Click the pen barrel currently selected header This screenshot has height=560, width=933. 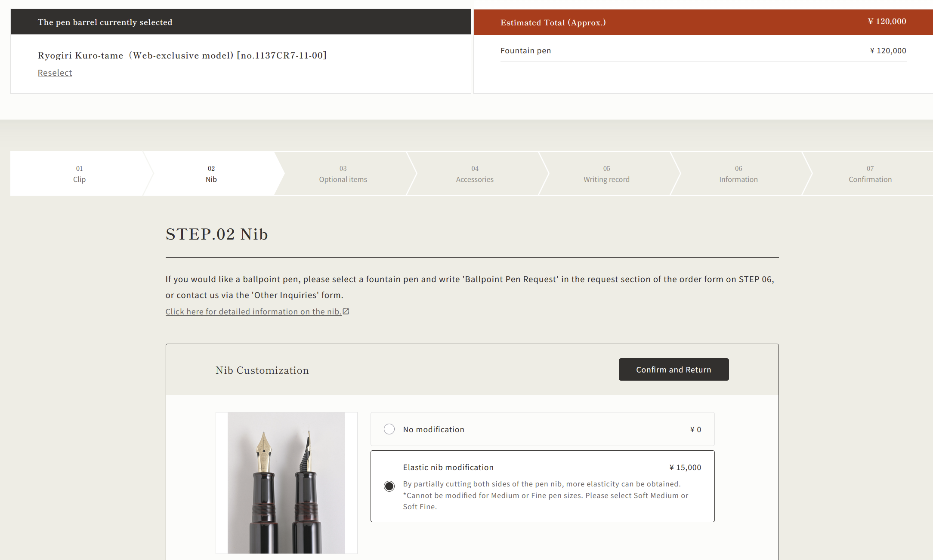coord(241,22)
